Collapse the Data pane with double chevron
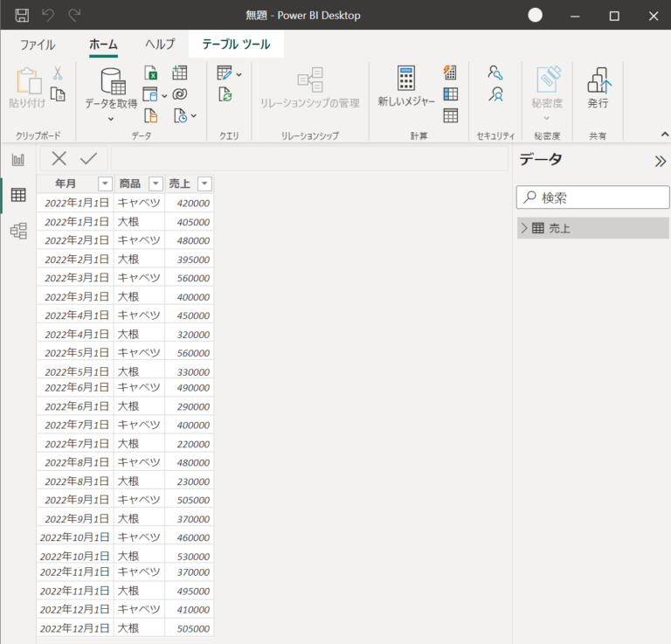671x644 pixels. (660, 161)
